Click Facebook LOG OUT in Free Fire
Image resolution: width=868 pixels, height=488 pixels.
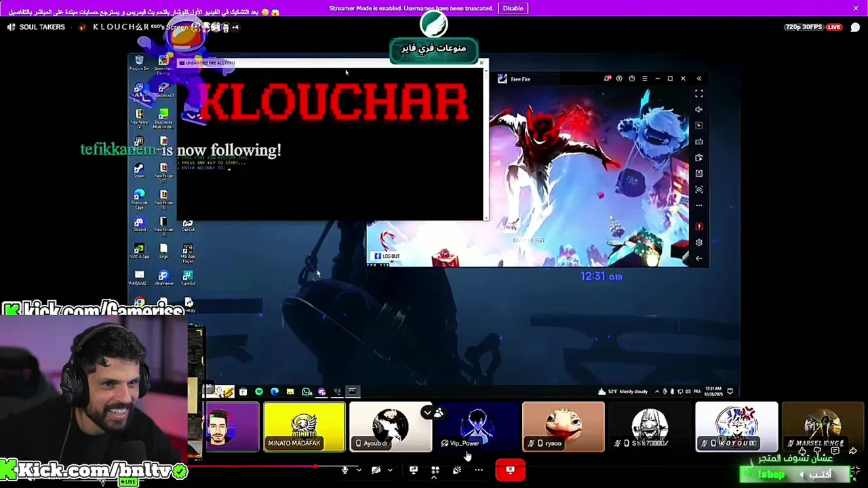[386, 256]
